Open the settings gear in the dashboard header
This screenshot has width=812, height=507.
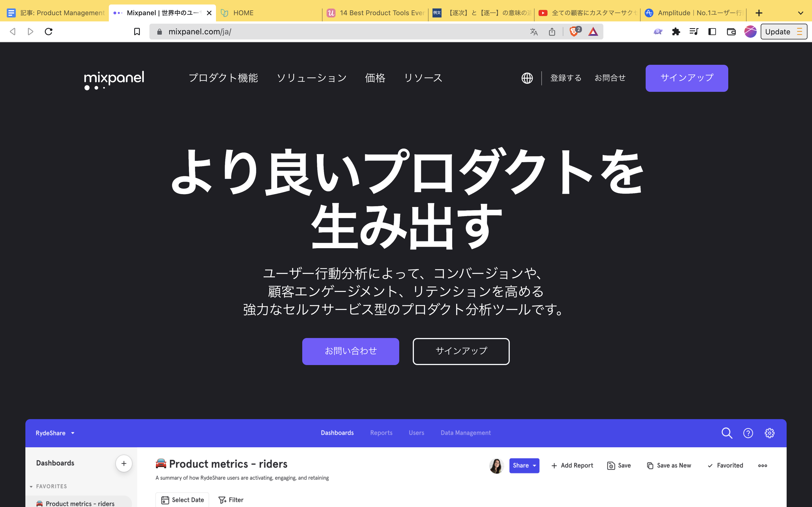point(770,433)
